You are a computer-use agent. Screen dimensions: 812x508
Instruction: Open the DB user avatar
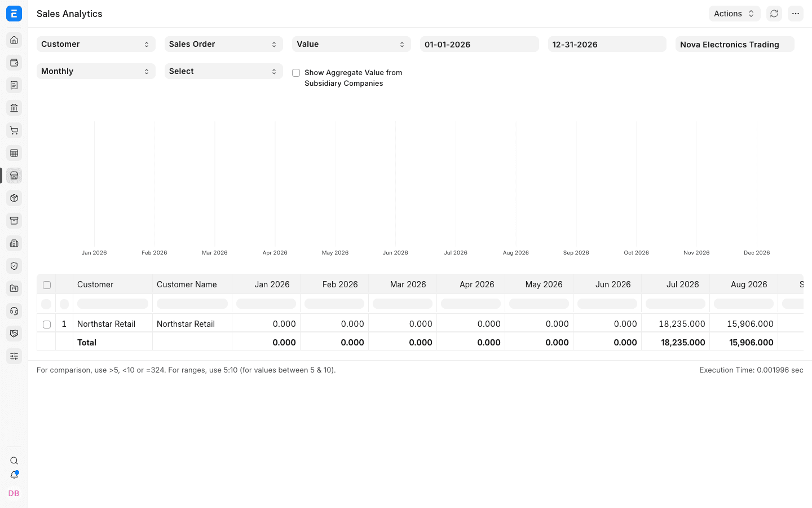coord(14,493)
